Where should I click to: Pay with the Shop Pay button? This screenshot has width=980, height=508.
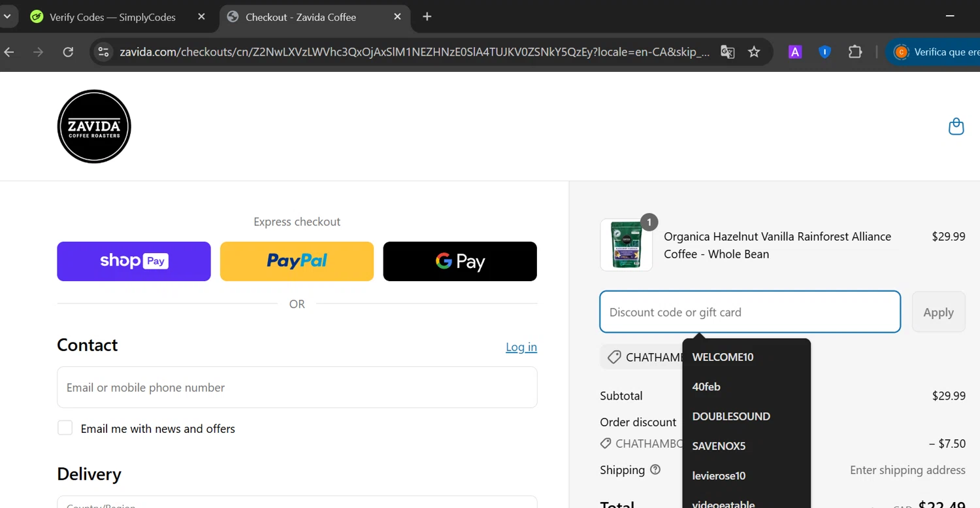pos(134,262)
